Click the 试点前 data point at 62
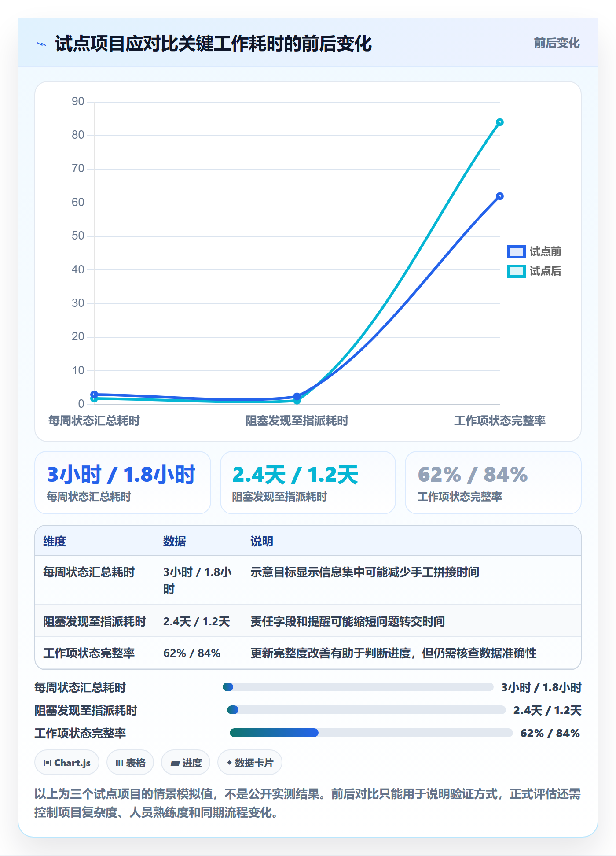 499,196
